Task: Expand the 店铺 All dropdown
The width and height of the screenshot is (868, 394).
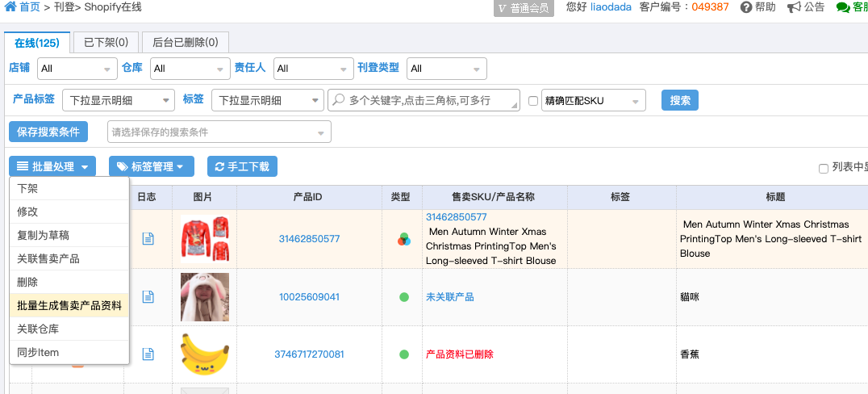Action: pos(77,69)
